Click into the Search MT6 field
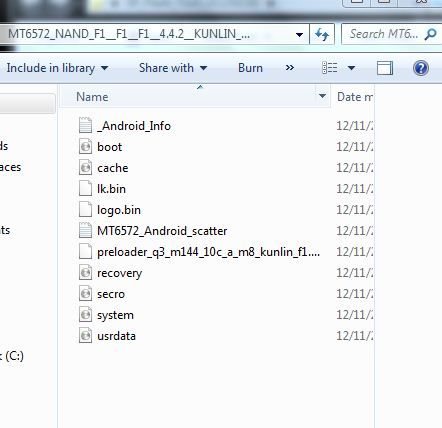This screenshot has width=442, height=428. (383, 34)
